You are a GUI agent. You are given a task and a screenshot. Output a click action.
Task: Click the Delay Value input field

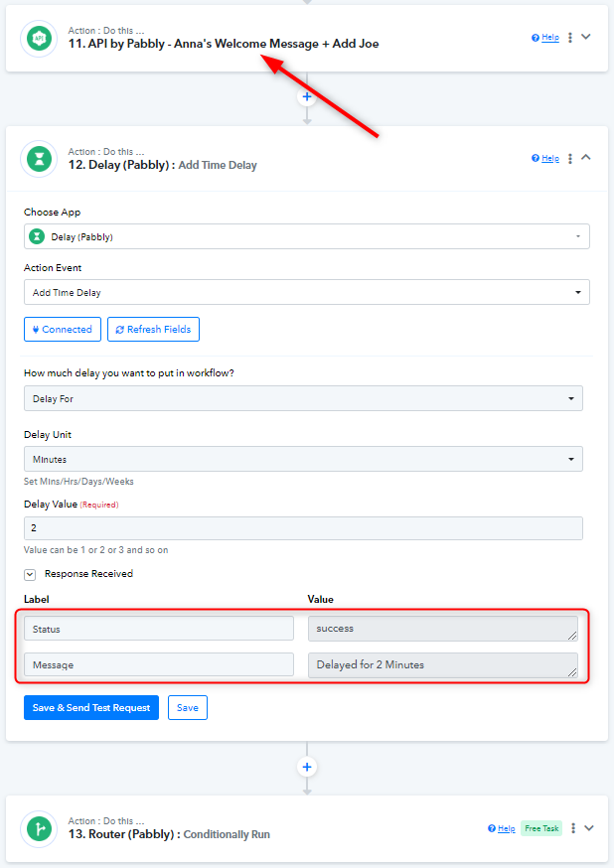303,528
